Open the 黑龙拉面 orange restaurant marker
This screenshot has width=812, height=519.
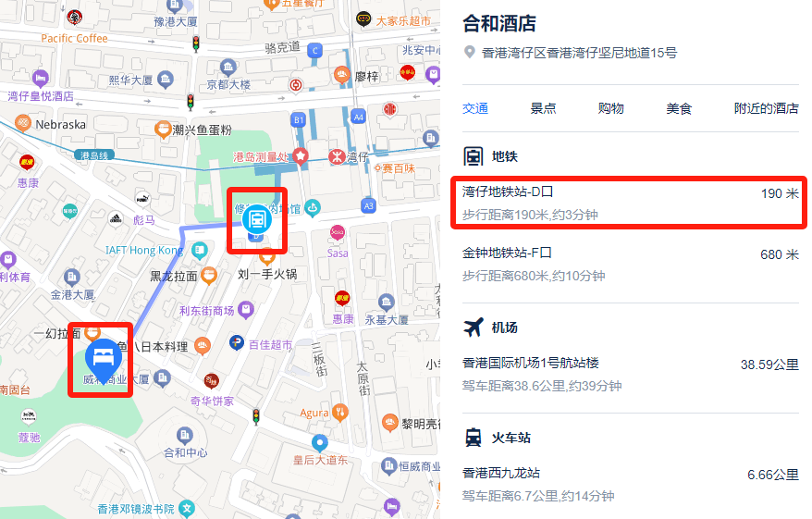click(209, 276)
